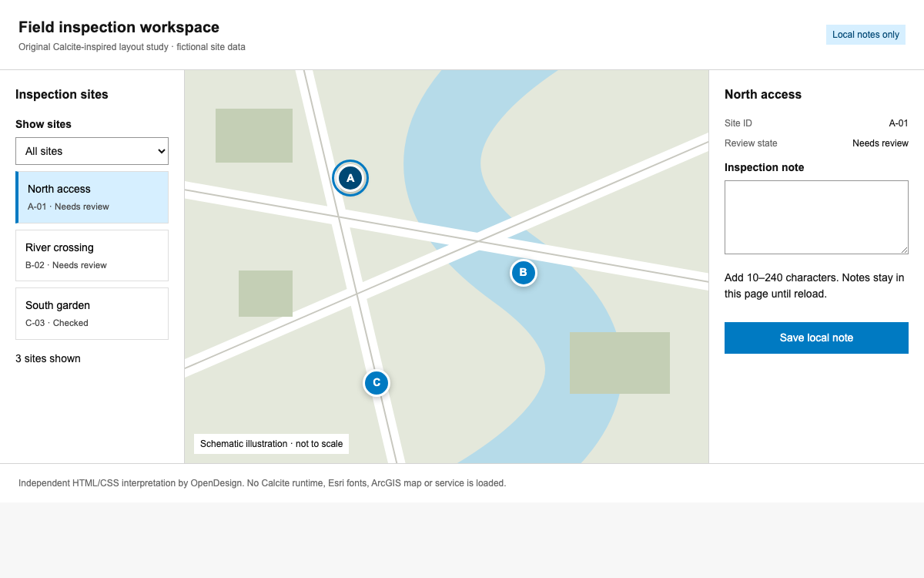
Task: Click the Review state value Needs review
Action: pos(880,143)
